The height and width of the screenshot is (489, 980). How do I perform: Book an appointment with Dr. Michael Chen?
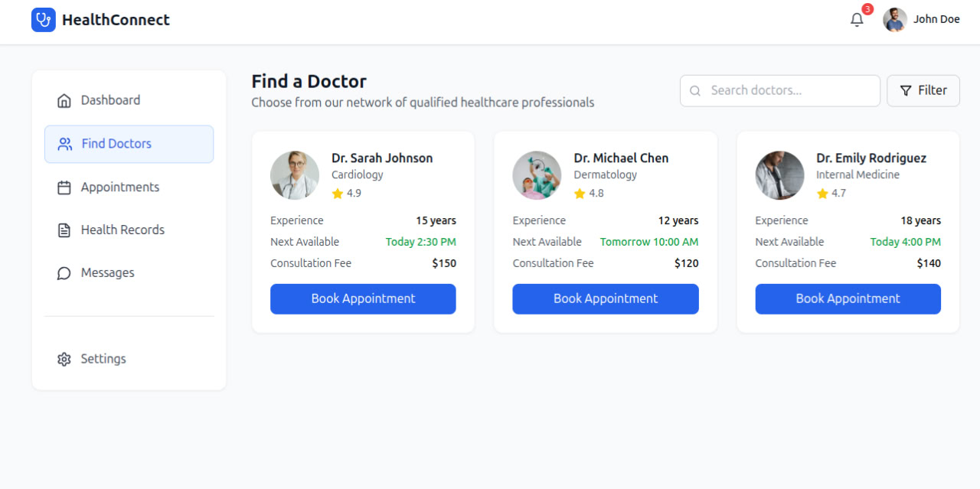(605, 298)
